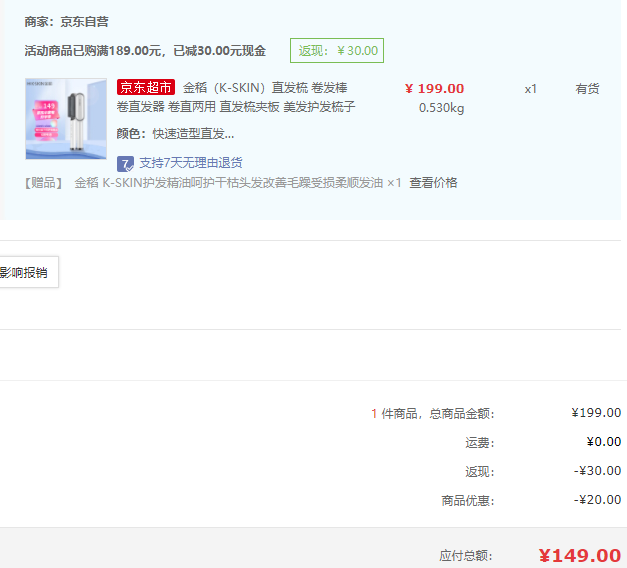Click the 【赠品】 gift label

click(43, 183)
